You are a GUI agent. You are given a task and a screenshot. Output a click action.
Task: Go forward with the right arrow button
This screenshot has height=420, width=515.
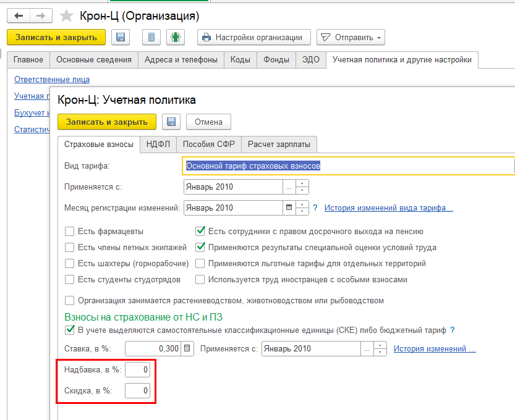41,16
